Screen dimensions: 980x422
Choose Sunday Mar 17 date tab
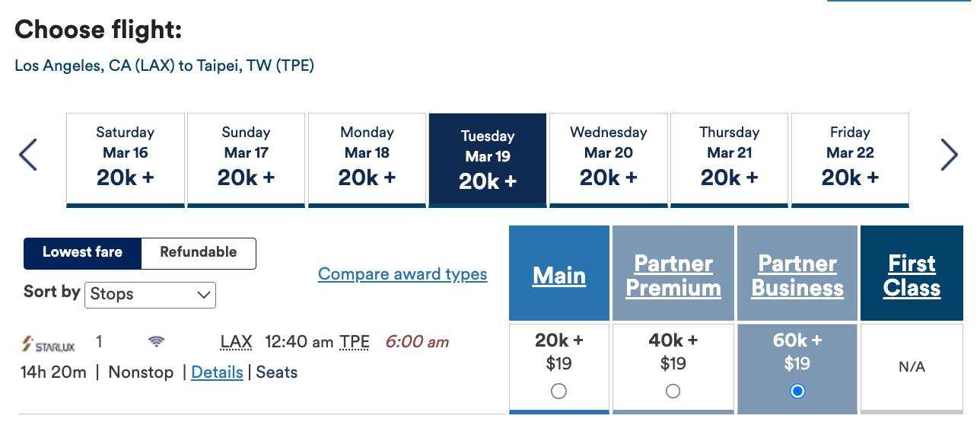pos(246,158)
